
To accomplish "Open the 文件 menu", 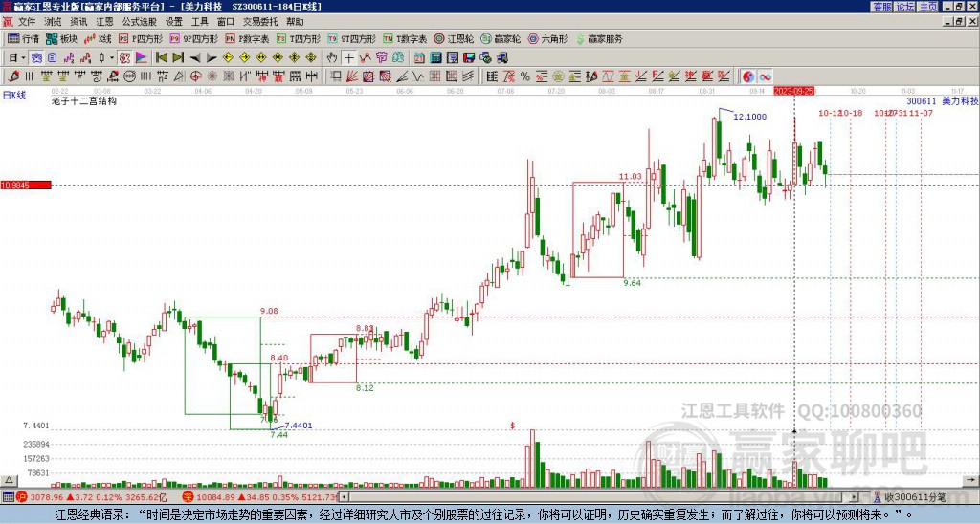I will coord(27,22).
